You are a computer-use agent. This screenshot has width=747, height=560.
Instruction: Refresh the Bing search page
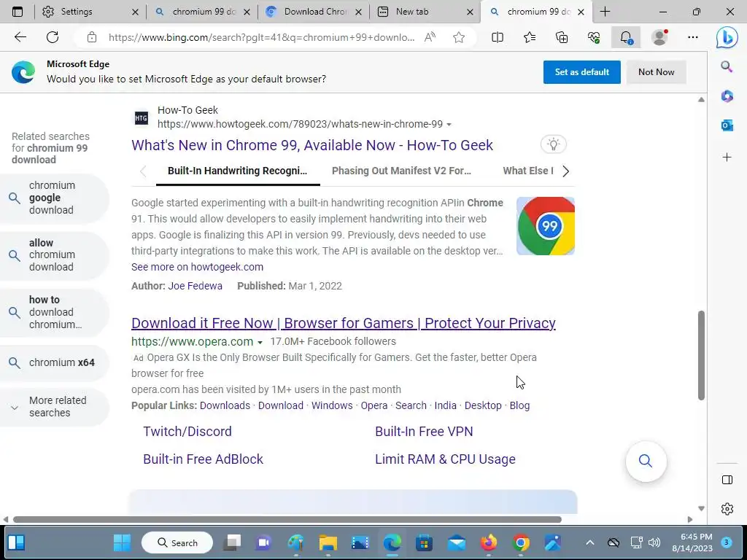53,37
